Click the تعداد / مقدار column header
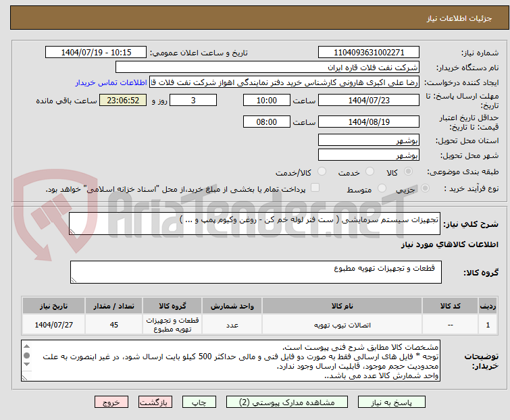 click(113, 306)
